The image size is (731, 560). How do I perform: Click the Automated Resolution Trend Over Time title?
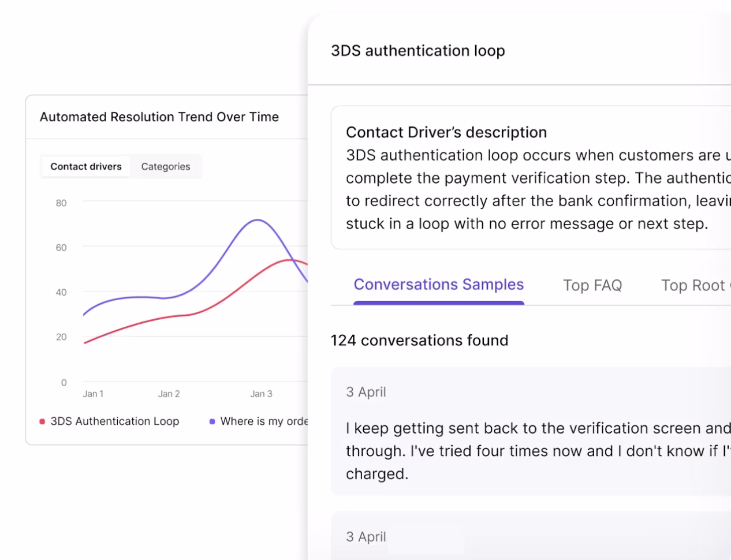pos(159,117)
